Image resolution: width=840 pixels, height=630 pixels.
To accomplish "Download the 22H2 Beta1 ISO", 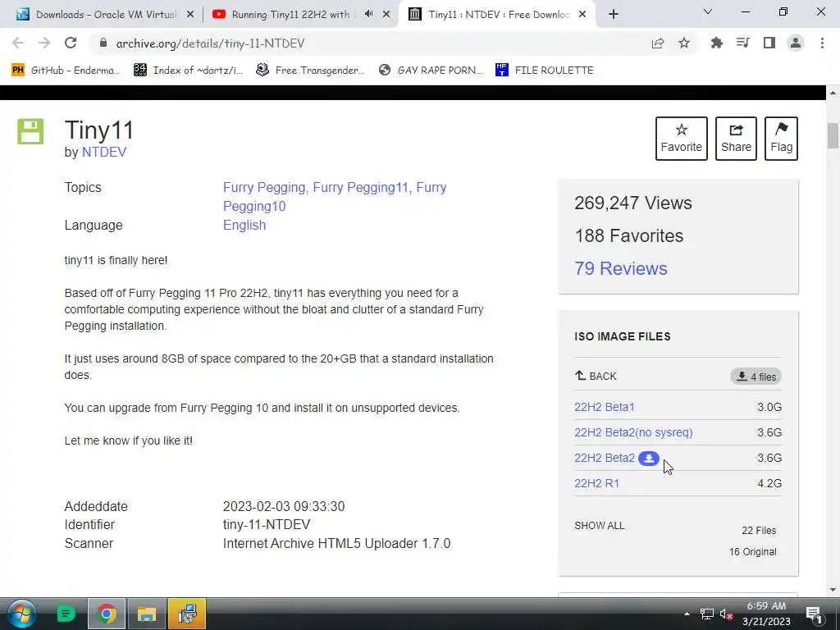I will [605, 407].
